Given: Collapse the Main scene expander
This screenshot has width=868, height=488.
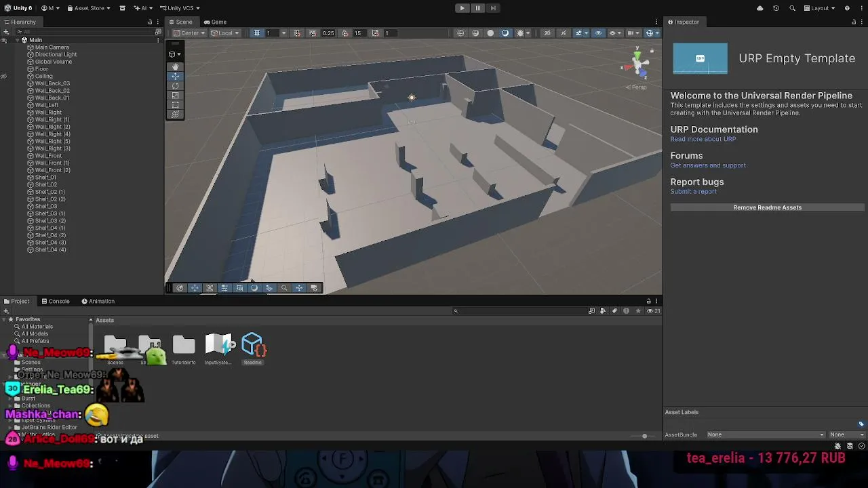Looking at the screenshot, I should [x=18, y=40].
